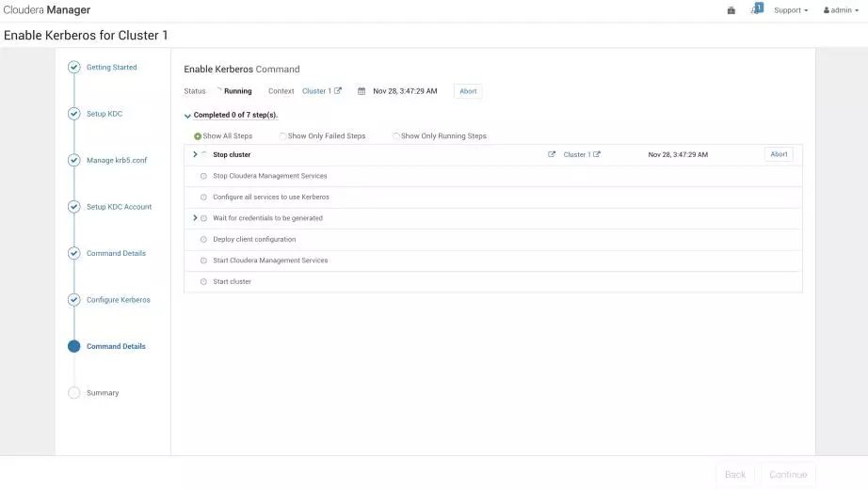
Task: Open Cluster 1 context link in status row
Action: (316, 91)
